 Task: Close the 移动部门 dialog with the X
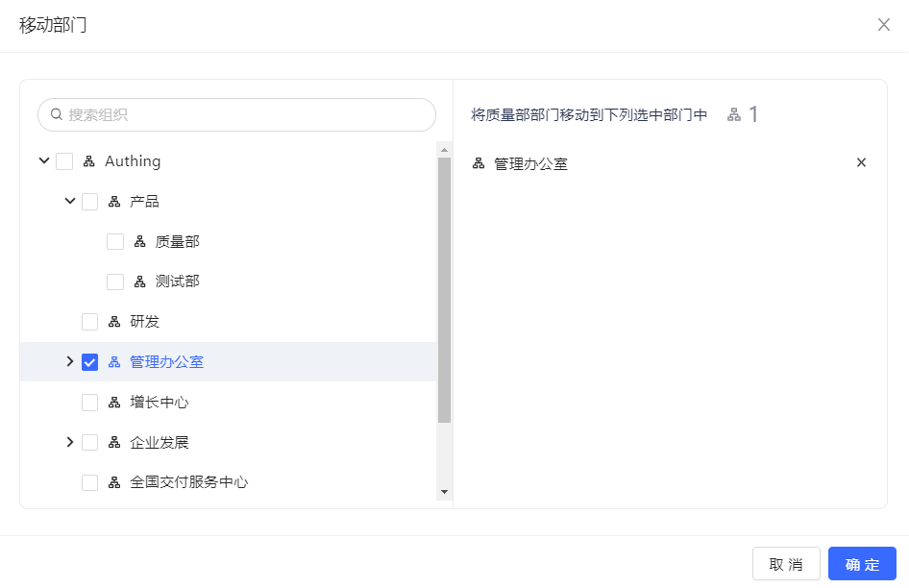pyautogui.click(x=883, y=24)
